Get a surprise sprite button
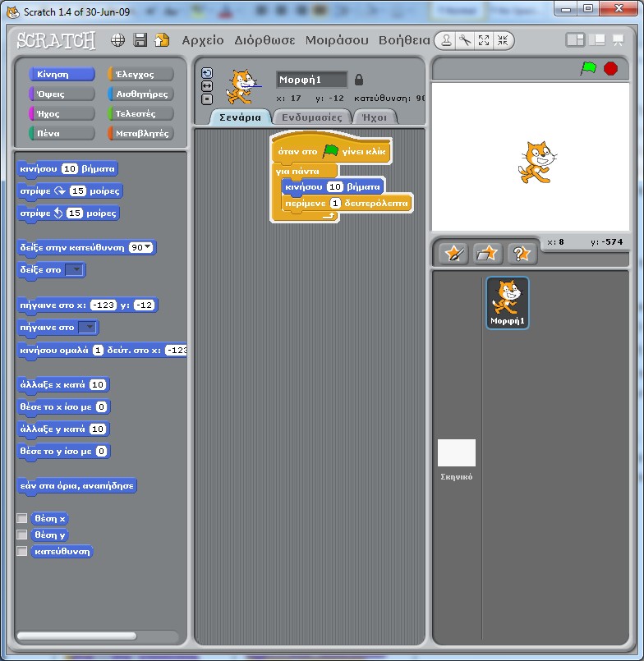The height and width of the screenshot is (661, 644). tap(522, 254)
